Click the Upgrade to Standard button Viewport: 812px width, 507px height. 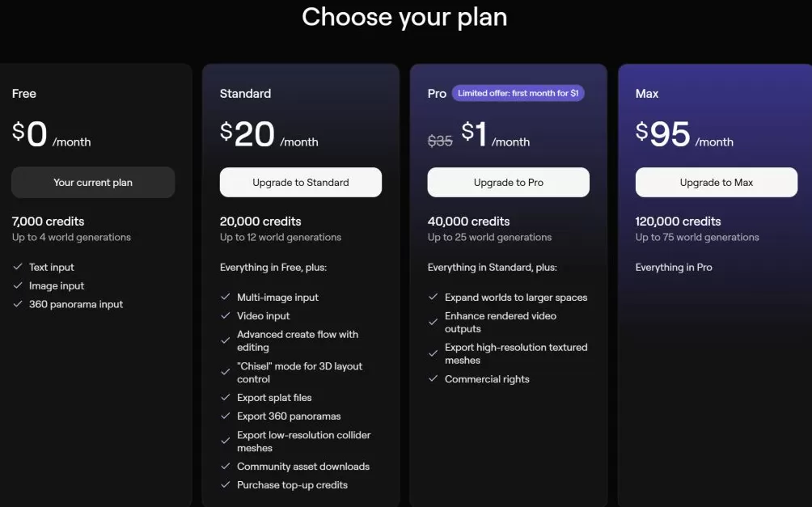coord(301,183)
